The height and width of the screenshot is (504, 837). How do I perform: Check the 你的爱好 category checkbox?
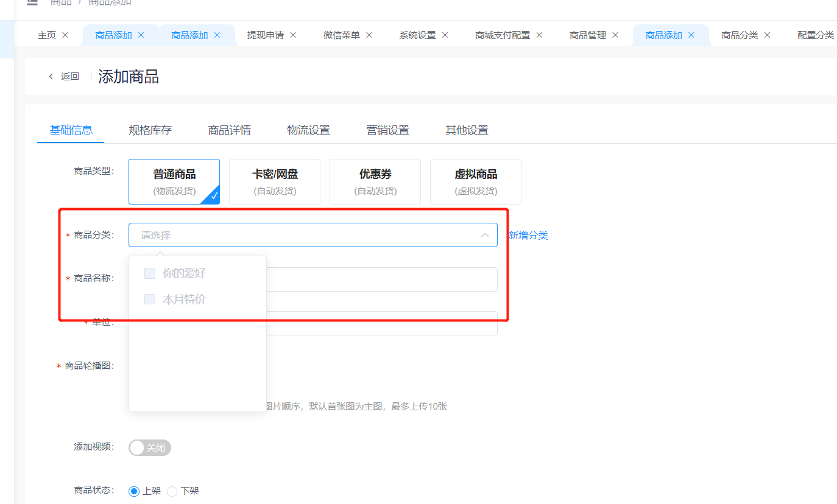150,273
